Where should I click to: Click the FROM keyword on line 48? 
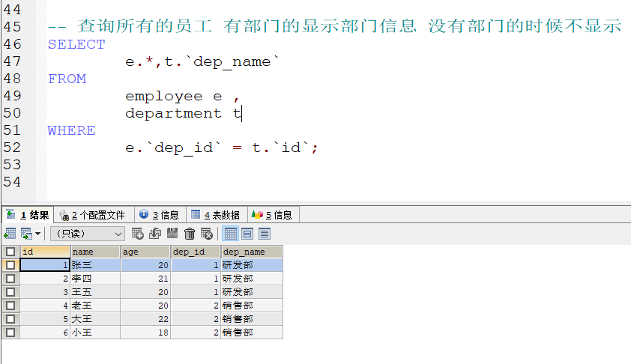tap(67, 79)
